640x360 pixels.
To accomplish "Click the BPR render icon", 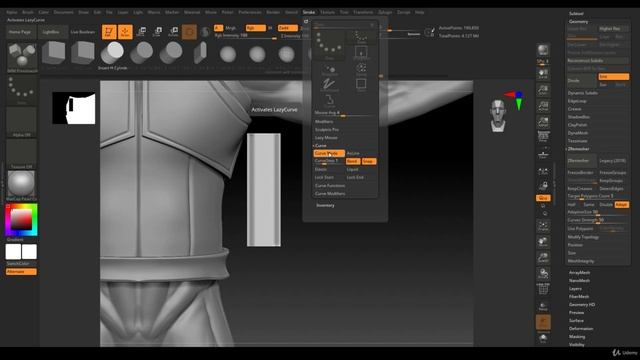I will pyautogui.click(x=543, y=51).
